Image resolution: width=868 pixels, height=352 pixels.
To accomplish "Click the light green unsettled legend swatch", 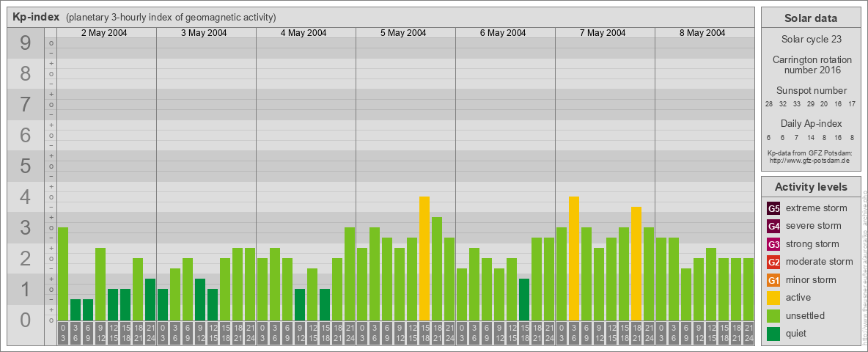I will pos(773,315).
